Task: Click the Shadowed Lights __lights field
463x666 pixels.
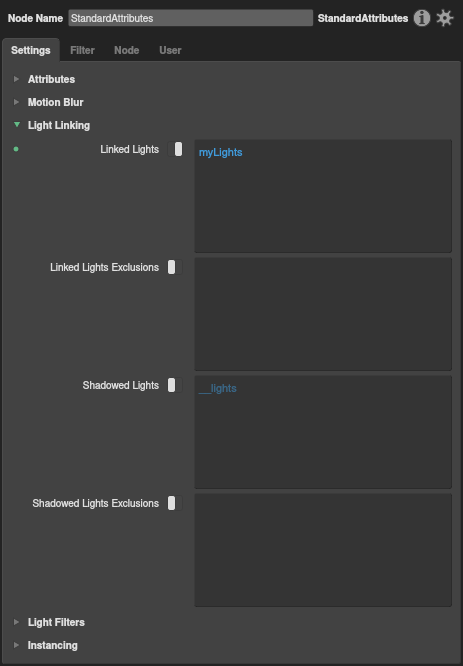Action: pyautogui.click(x=323, y=432)
